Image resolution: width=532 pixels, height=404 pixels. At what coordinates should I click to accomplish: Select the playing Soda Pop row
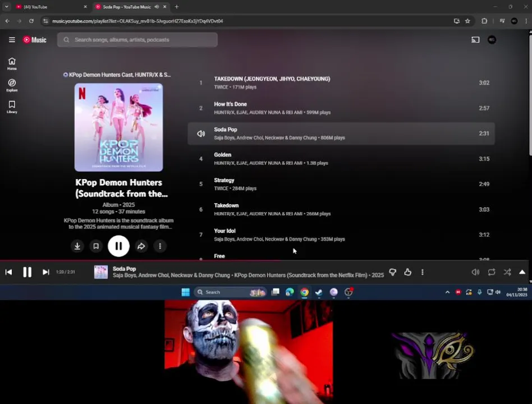tap(341, 134)
